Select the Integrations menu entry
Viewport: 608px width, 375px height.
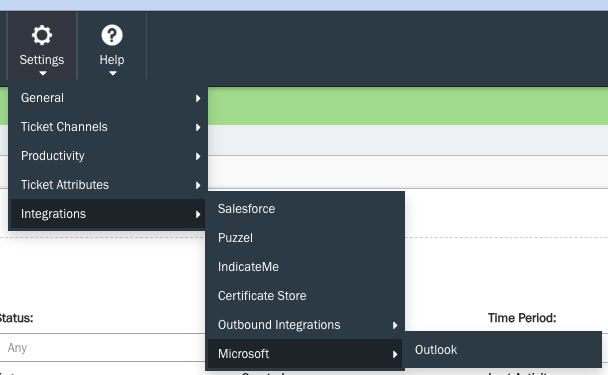(x=108, y=214)
